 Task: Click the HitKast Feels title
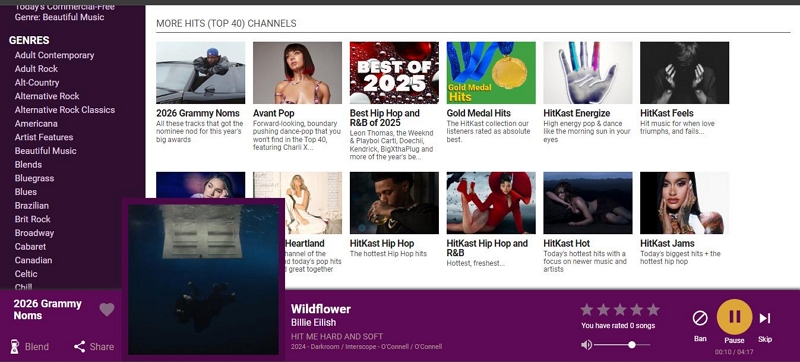[667, 113]
